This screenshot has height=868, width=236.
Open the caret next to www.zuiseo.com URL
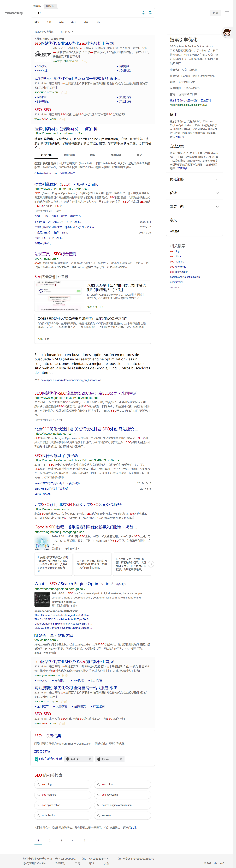pyautogui.click(x=68, y=510)
